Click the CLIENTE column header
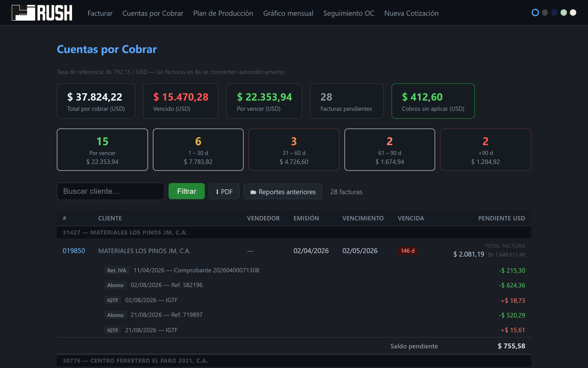The image size is (588, 368). (110, 218)
